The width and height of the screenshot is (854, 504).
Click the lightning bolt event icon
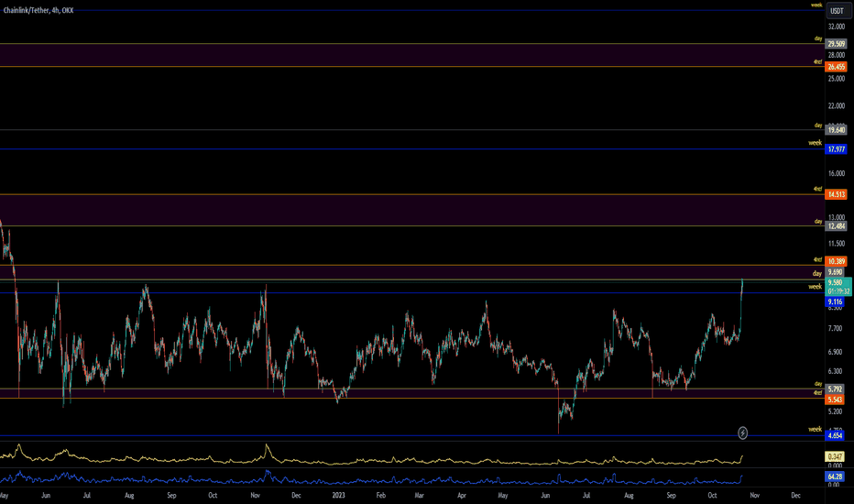743,432
